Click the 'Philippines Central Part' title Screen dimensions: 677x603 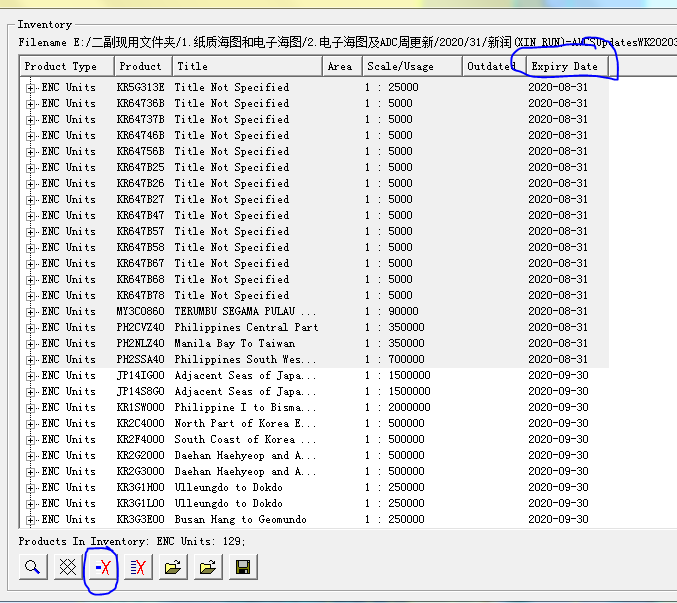(246, 327)
